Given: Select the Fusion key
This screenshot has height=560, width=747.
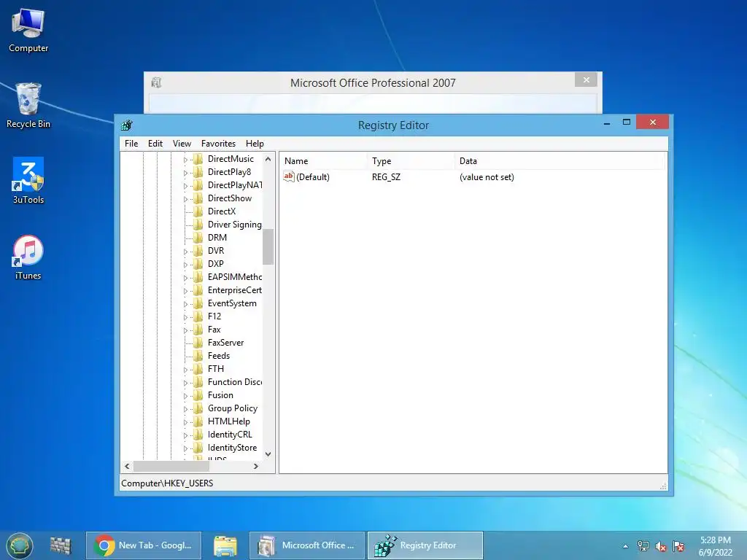Looking at the screenshot, I should point(220,395).
